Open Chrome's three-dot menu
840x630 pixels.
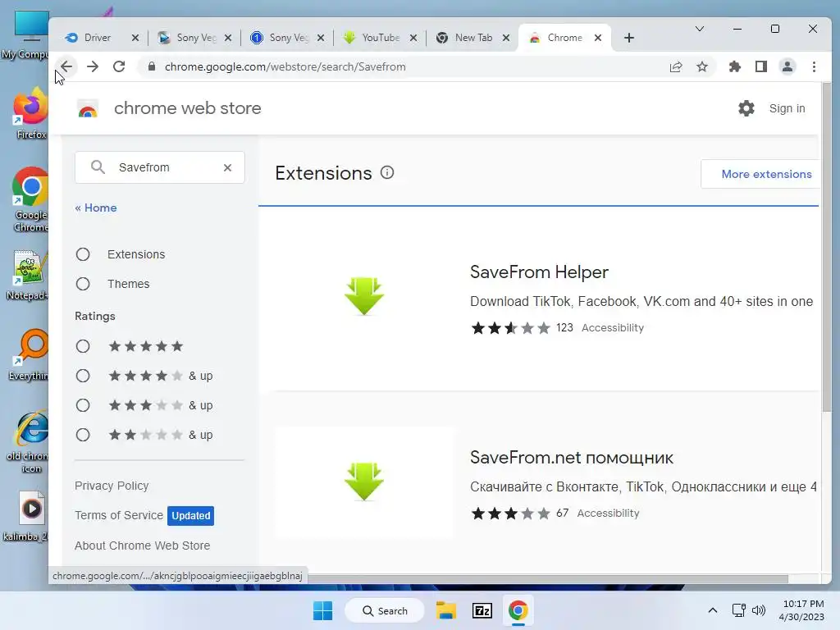pyautogui.click(x=815, y=66)
